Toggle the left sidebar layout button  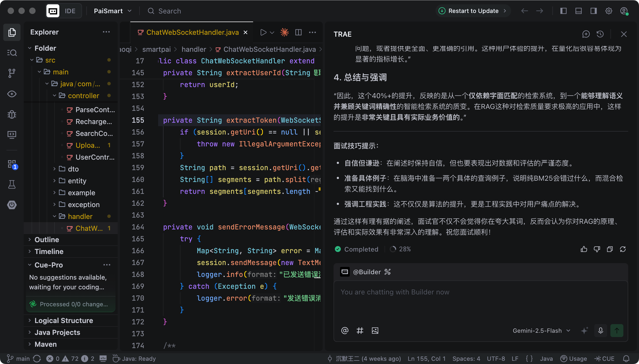[563, 11]
